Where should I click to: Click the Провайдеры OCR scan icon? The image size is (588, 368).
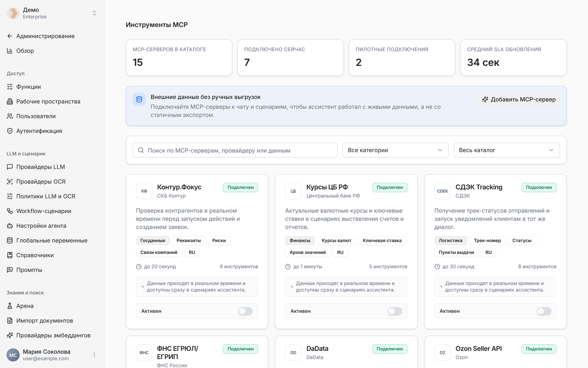point(10,182)
